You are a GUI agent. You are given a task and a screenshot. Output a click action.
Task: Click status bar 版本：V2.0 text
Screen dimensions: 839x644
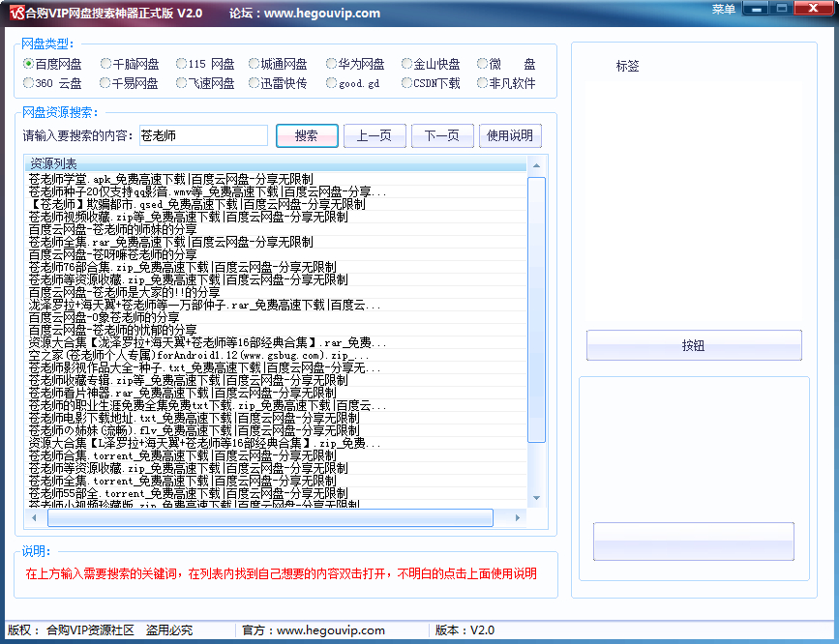point(464,630)
